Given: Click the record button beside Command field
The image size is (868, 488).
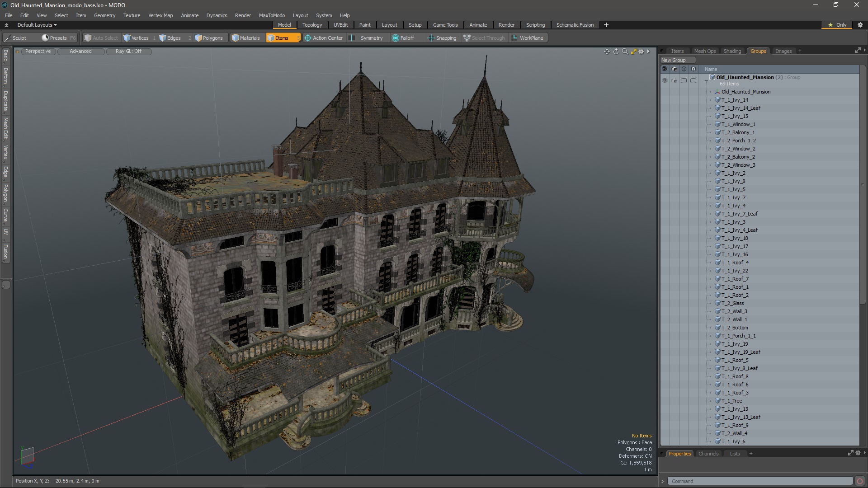Looking at the screenshot, I should 860,481.
